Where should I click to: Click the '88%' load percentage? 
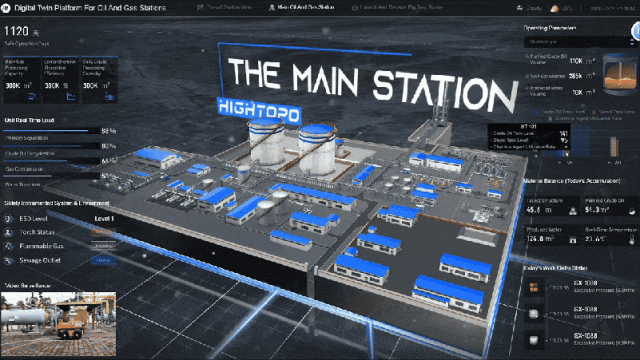click(x=109, y=131)
